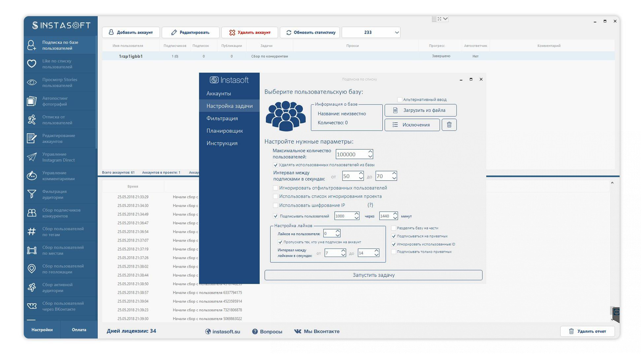This screenshot has width=644, height=355.
Task: Click the hashtag icon for Сбор по тегам
Action: click(x=32, y=232)
